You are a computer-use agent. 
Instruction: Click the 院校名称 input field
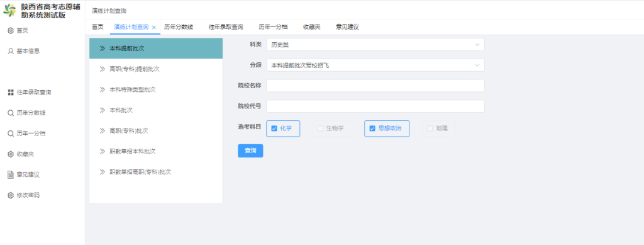point(375,86)
